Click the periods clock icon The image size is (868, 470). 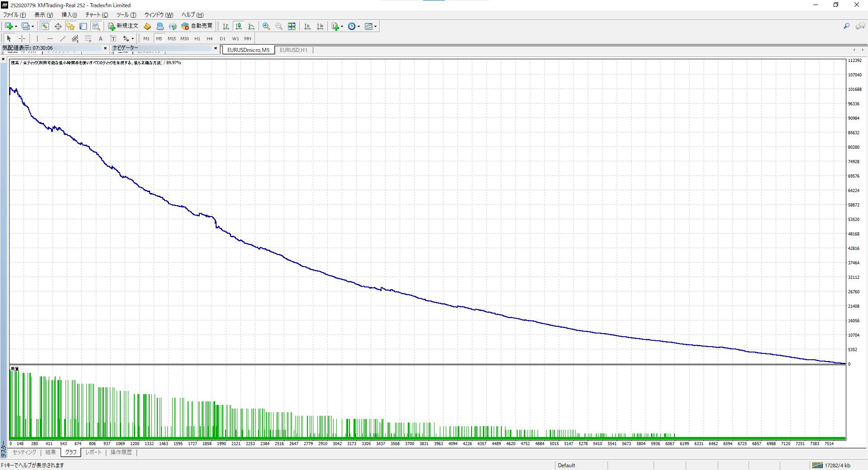[352, 26]
